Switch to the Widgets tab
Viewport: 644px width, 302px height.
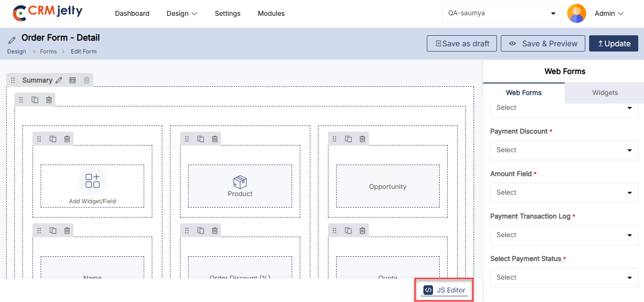click(x=604, y=93)
